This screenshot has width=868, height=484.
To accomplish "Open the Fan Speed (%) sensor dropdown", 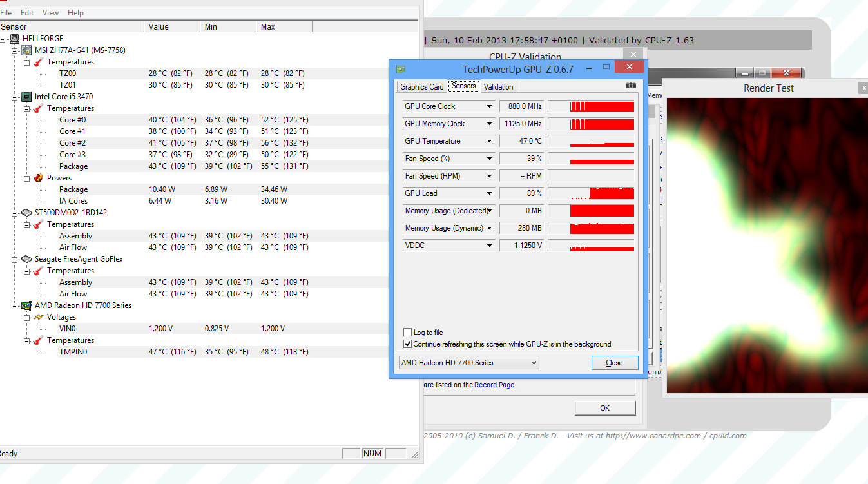I will point(489,159).
